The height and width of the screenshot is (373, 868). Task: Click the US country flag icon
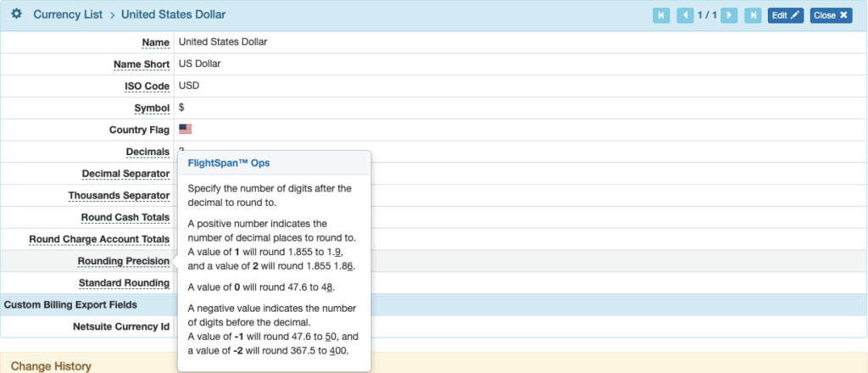click(186, 130)
